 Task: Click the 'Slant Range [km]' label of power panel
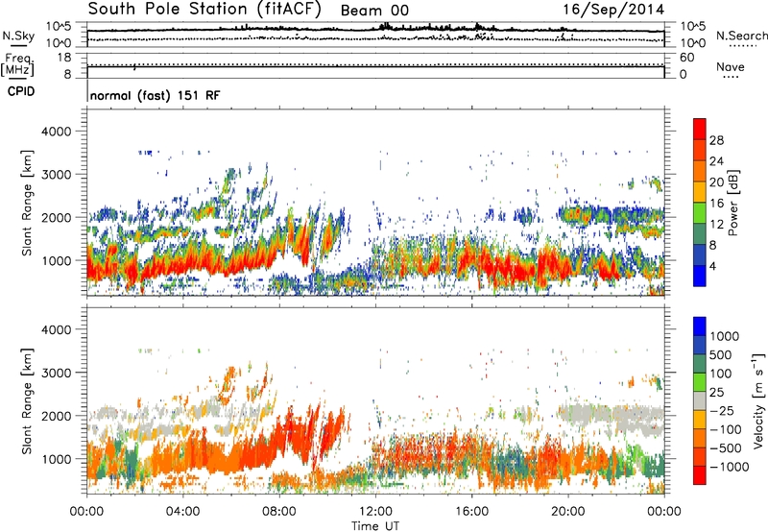[x=27, y=203]
